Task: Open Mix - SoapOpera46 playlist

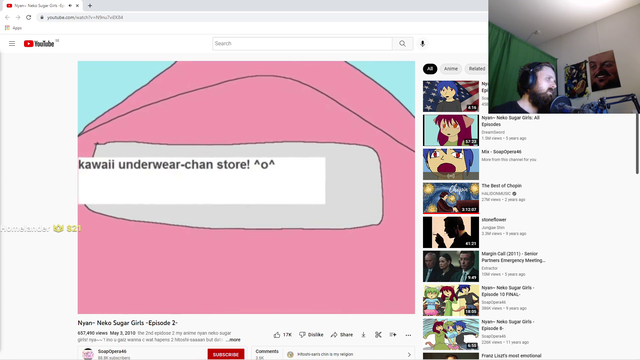Action: point(501,152)
